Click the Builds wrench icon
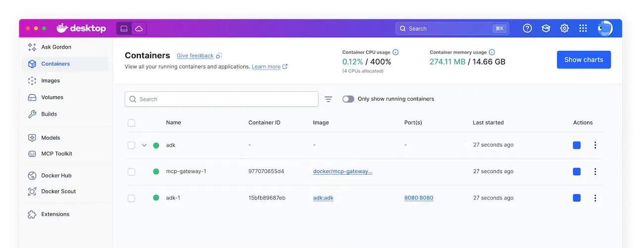The width and height of the screenshot is (644, 248). (x=32, y=114)
